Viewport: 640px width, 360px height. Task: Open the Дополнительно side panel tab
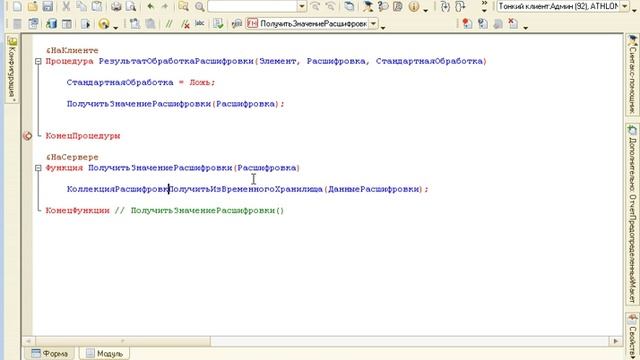coord(633,215)
